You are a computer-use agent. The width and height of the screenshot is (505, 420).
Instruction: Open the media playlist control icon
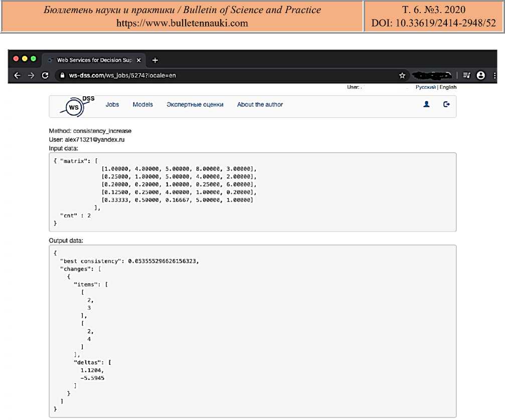[x=466, y=75]
